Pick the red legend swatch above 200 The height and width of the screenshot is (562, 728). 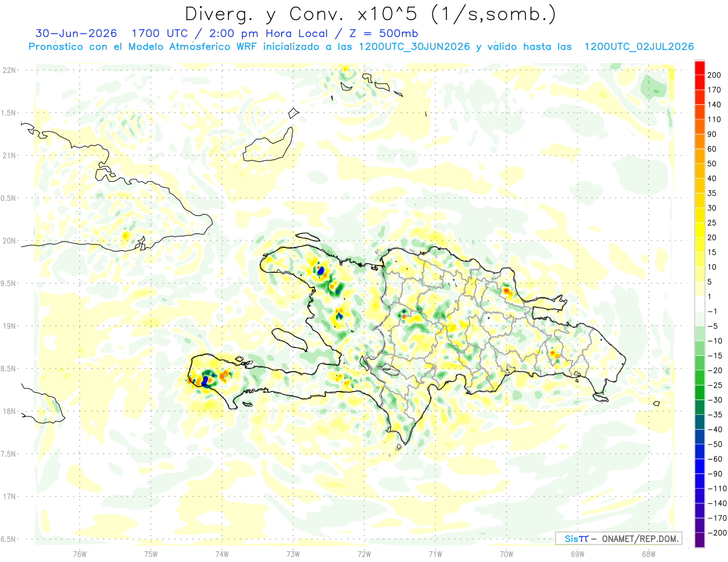click(x=699, y=68)
